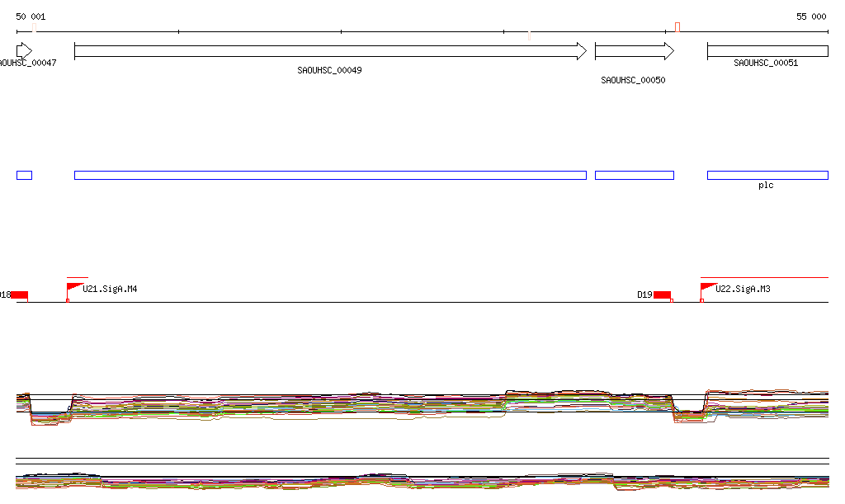845x504 pixels.
Task: Click the D18 red terminator block
Action: point(20,294)
